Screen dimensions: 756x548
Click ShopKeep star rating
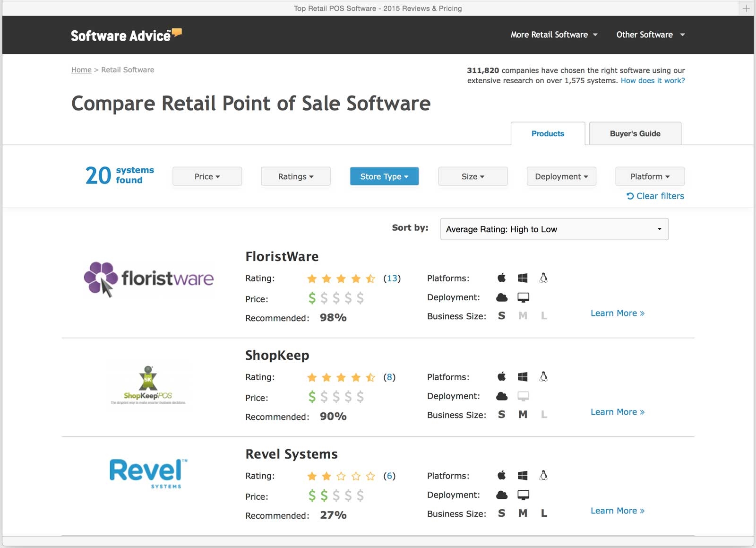point(341,377)
